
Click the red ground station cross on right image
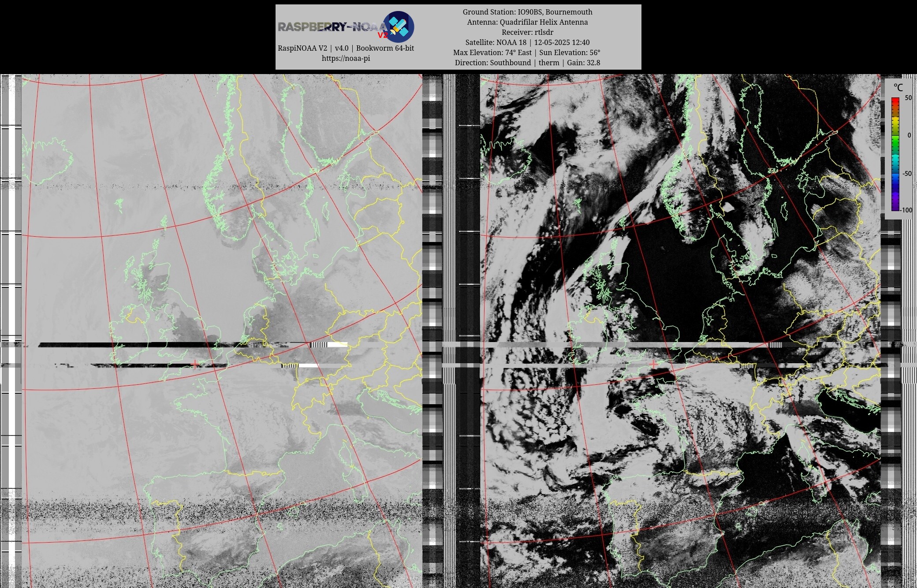[x=653, y=365]
